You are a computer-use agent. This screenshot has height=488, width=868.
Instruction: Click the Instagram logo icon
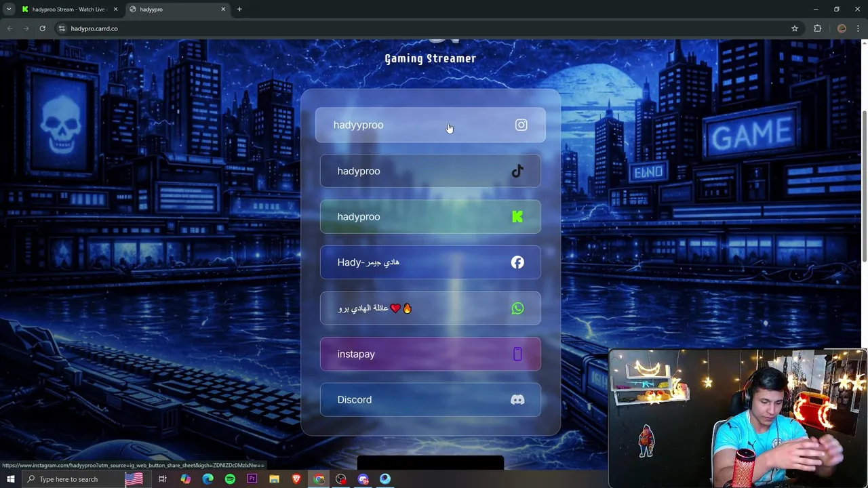click(x=521, y=125)
